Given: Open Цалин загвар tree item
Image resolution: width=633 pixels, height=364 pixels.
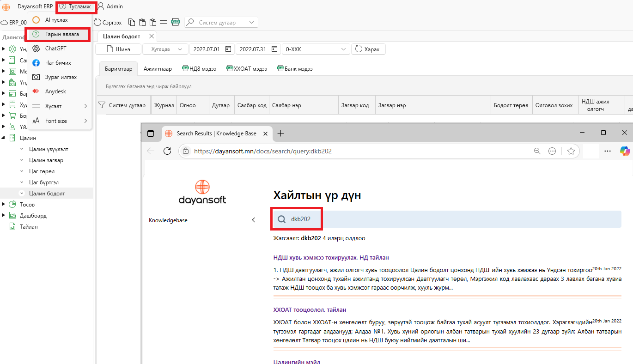Looking at the screenshot, I should (x=46, y=160).
